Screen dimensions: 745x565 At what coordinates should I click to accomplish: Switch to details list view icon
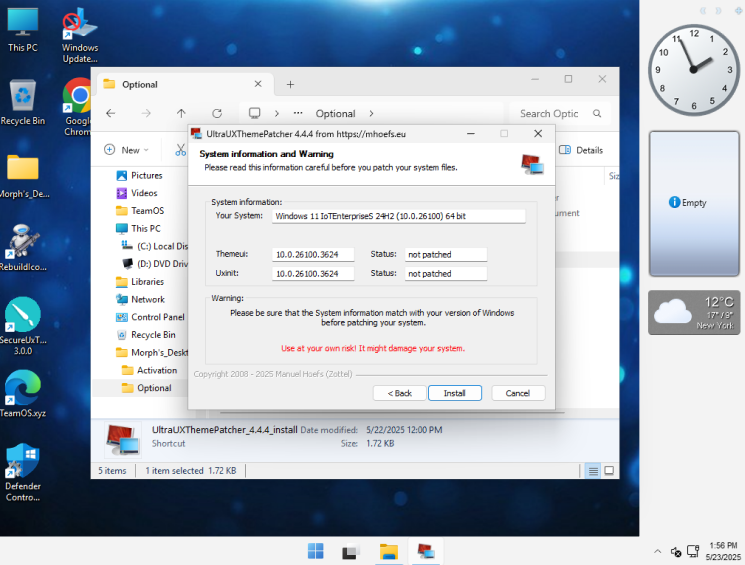pyautogui.click(x=593, y=471)
